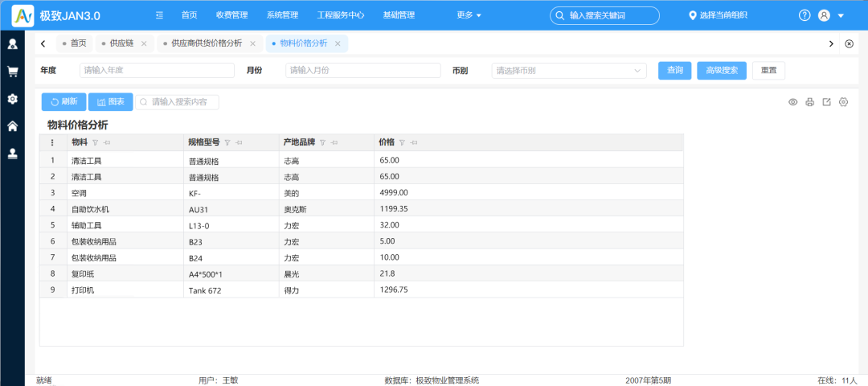Click the 4999.00 price cell
Screen dimensions: 868x386
click(x=529, y=193)
